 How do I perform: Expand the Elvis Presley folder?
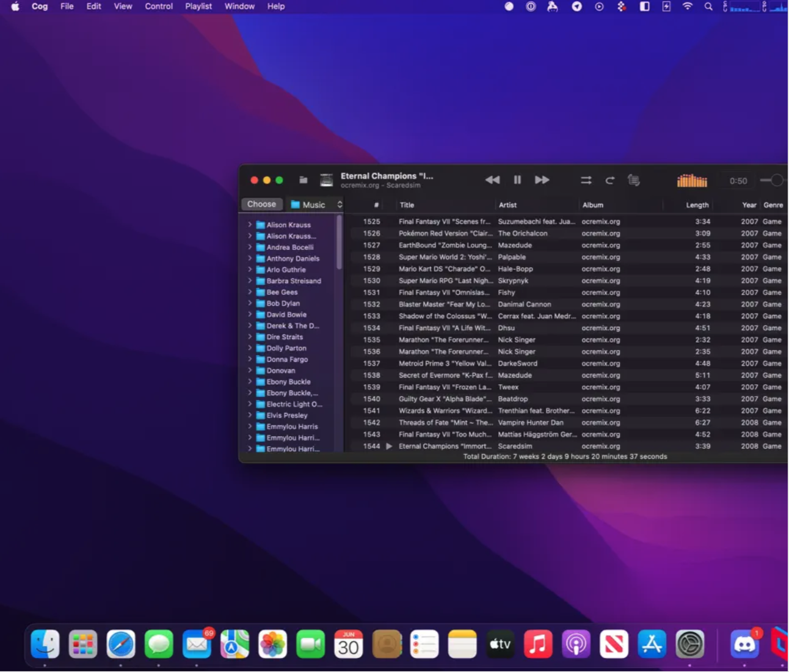tap(250, 415)
